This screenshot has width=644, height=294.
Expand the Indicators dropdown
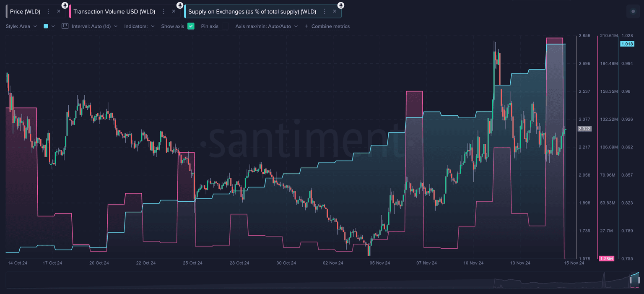pyautogui.click(x=139, y=26)
